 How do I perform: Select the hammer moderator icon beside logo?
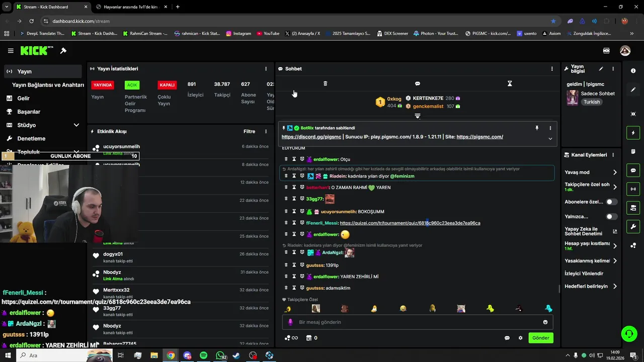(63, 51)
